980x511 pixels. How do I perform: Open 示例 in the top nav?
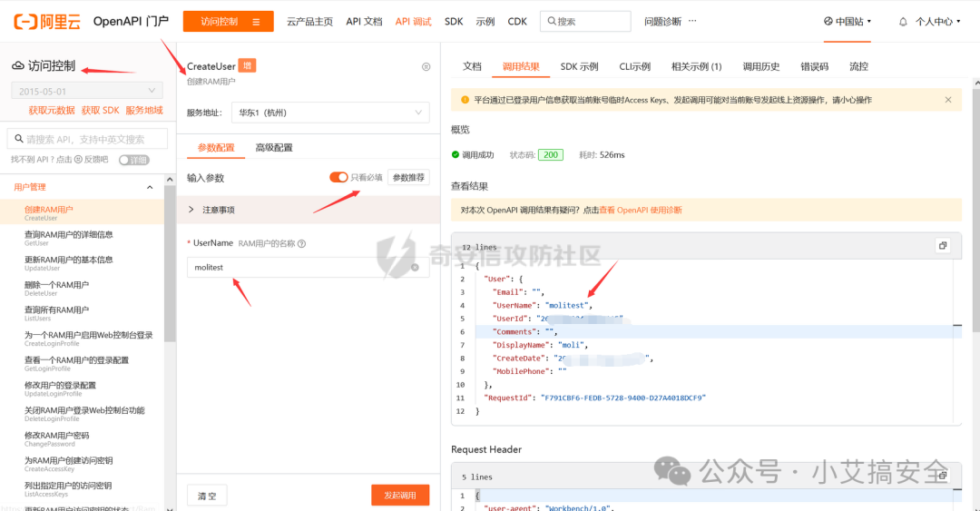(x=485, y=21)
